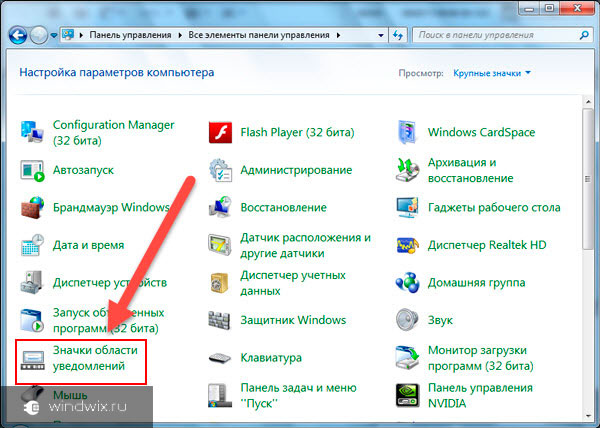
Task: Click the Back navigation button
Action: pyautogui.click(x=18, y=36)
